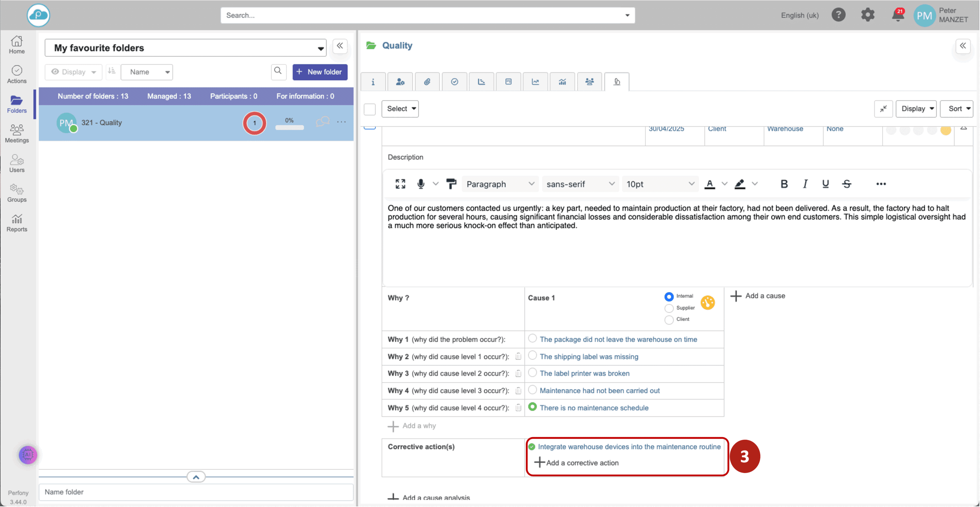Open the Reports sidebar icon
Image resolution: width=980 pixels, height=507 pixels.
[17, 223]
